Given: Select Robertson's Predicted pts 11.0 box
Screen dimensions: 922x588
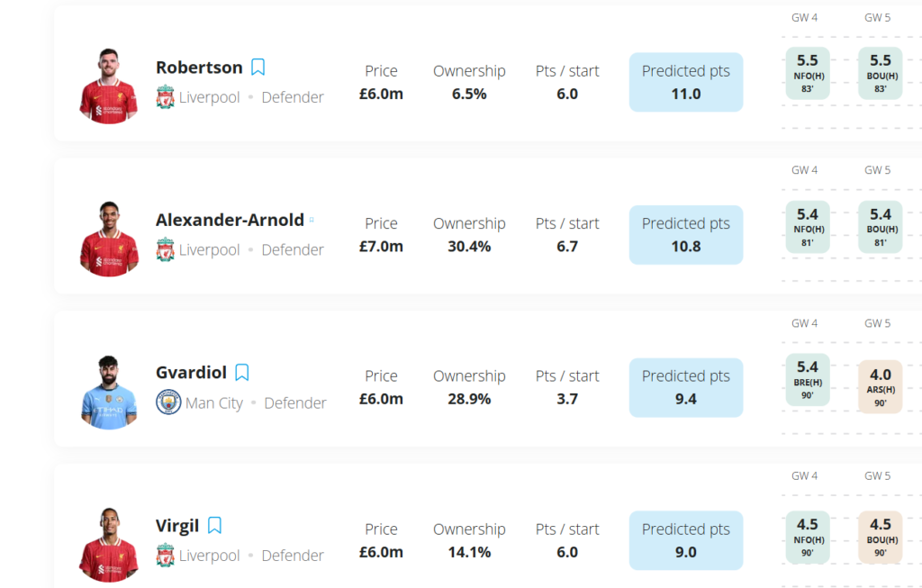Looking at the screenshot, I should [686, 82].
